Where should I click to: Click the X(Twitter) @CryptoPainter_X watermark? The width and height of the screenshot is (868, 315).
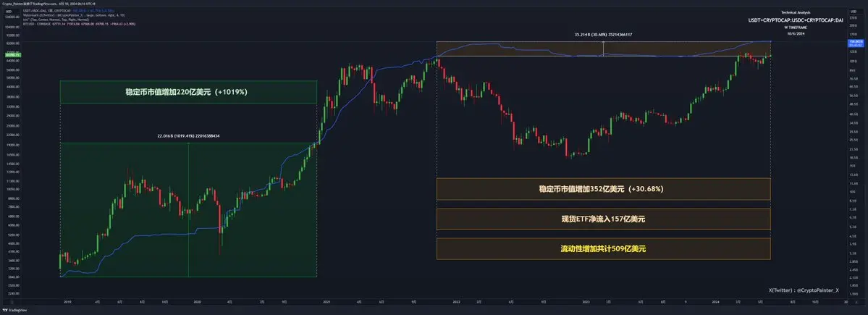coord(804,290)
